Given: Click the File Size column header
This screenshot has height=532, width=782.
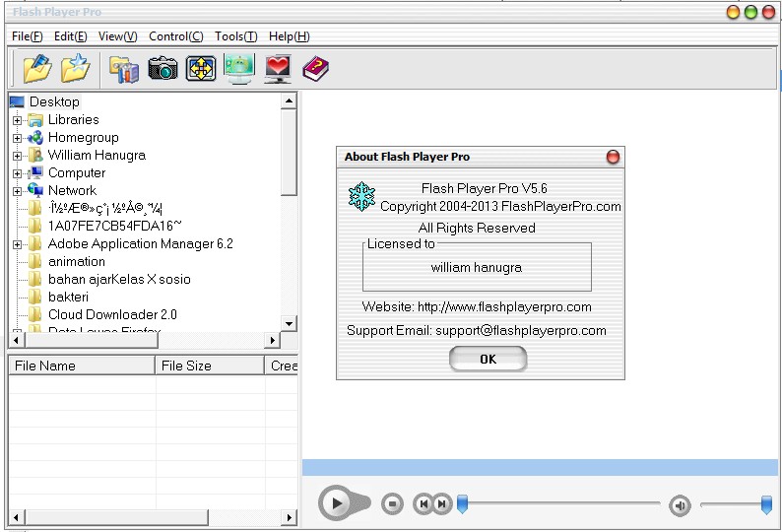Looking at the screenshot, I should (x=210, y=366).
